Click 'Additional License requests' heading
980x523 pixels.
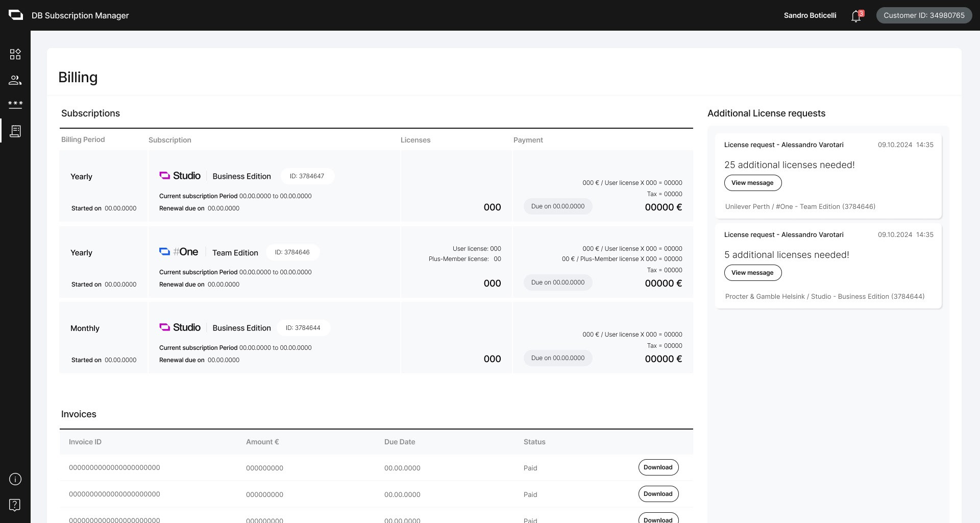[766, 113]
